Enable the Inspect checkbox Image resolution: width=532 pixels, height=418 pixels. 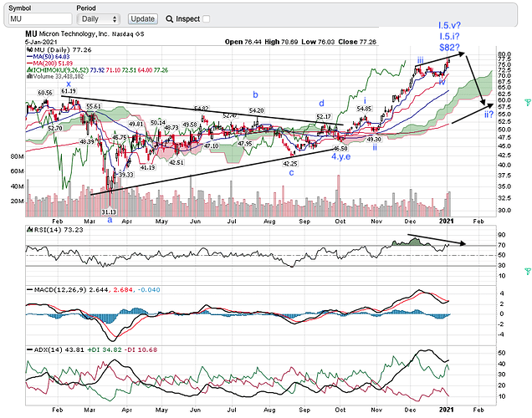pyautogui.click(x=207, y=18)
